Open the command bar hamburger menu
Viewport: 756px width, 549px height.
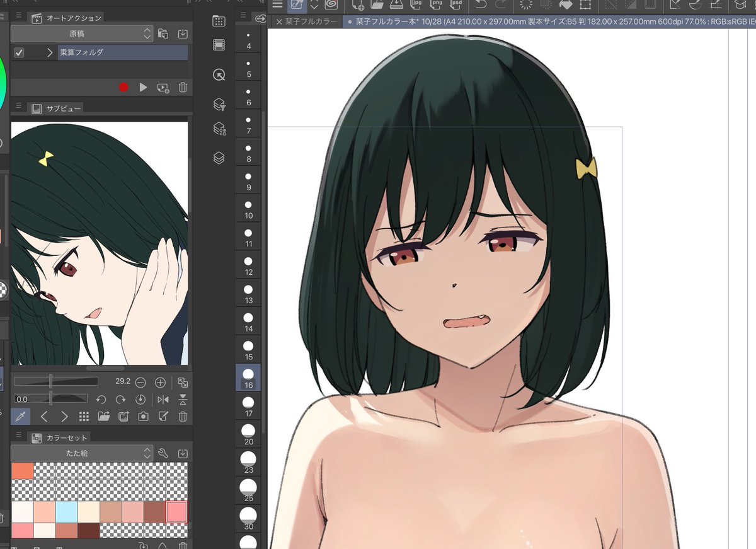(277, 4)
